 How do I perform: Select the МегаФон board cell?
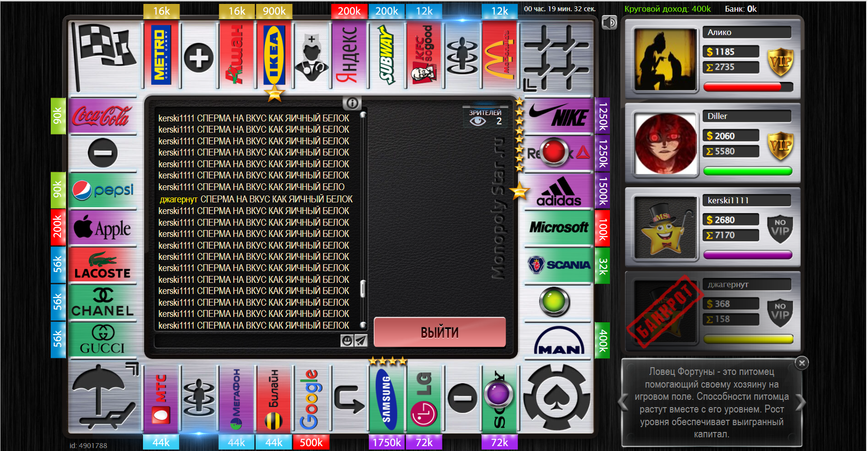click(x=237, y=399)
